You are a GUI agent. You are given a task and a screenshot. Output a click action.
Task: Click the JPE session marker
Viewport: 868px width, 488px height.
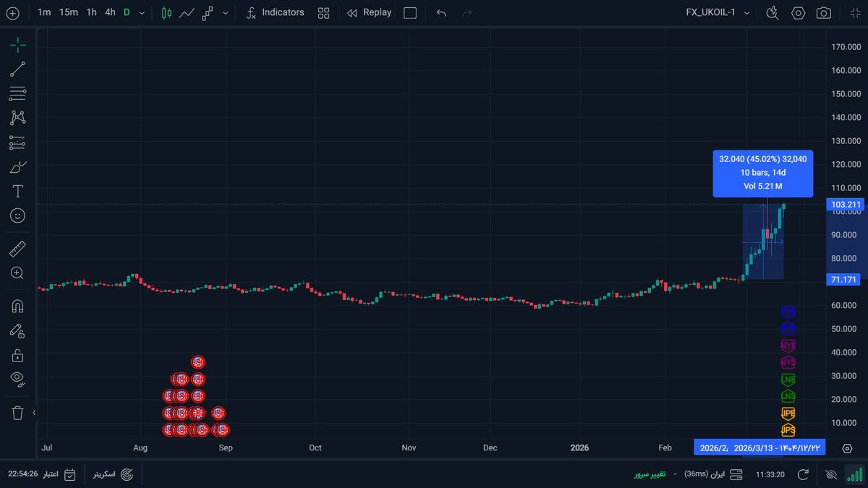788,414
